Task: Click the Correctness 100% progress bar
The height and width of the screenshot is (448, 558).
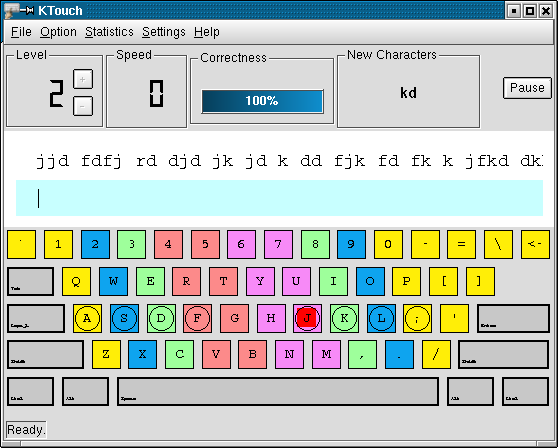Action: (262, 101)
